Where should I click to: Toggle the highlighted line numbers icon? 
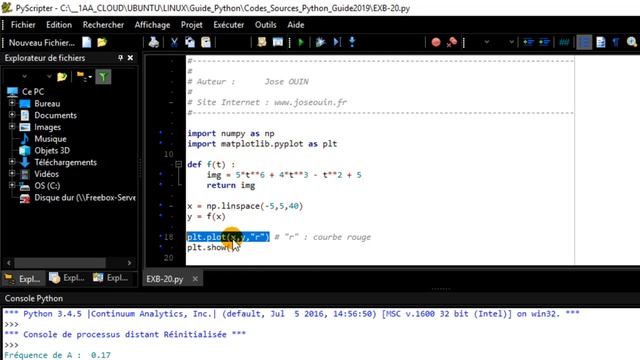(x=584, y=42)
